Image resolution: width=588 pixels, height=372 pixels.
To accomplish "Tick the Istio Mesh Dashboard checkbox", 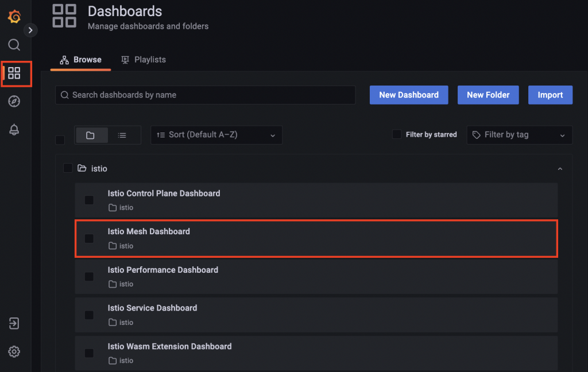I will (89, 238).
